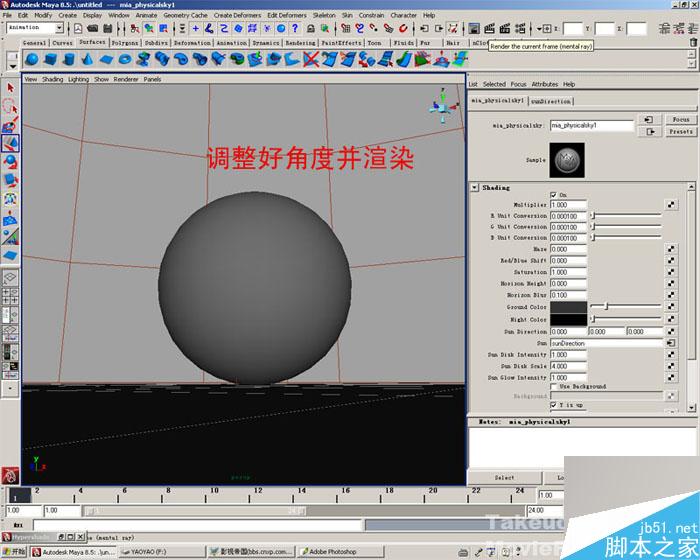Viewport: 700px width, 560px height.
Task: Toggle the Shading On checkbox
Action: click(x=554, y=195)
